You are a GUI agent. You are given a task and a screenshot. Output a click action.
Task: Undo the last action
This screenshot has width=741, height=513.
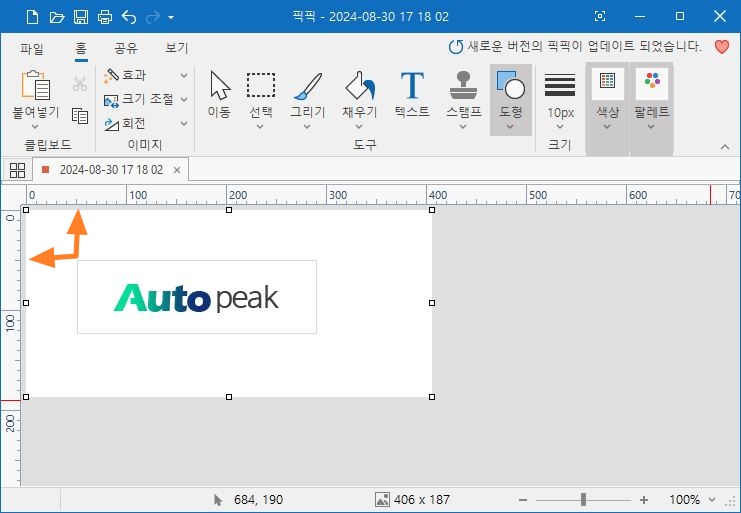pyautogui.click(x=129, y=17)
